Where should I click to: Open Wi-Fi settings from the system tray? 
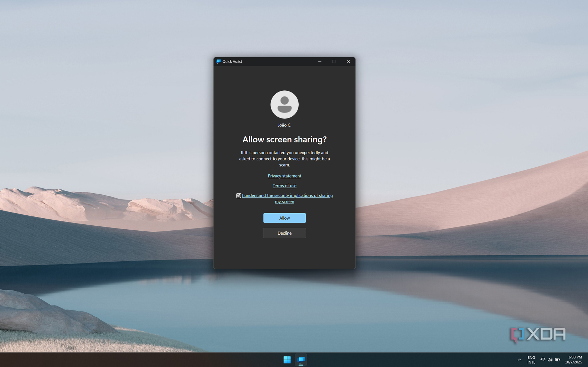pos(542,360)
